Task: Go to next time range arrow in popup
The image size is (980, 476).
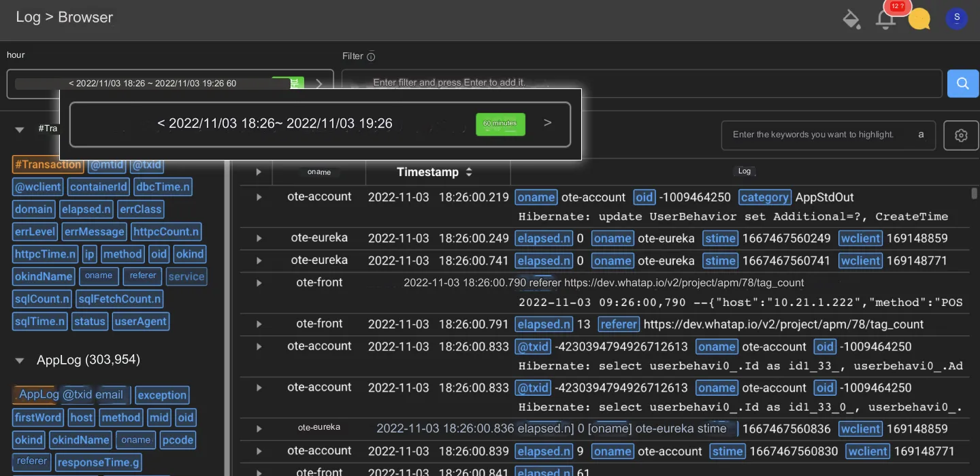Action: (548, 123)
